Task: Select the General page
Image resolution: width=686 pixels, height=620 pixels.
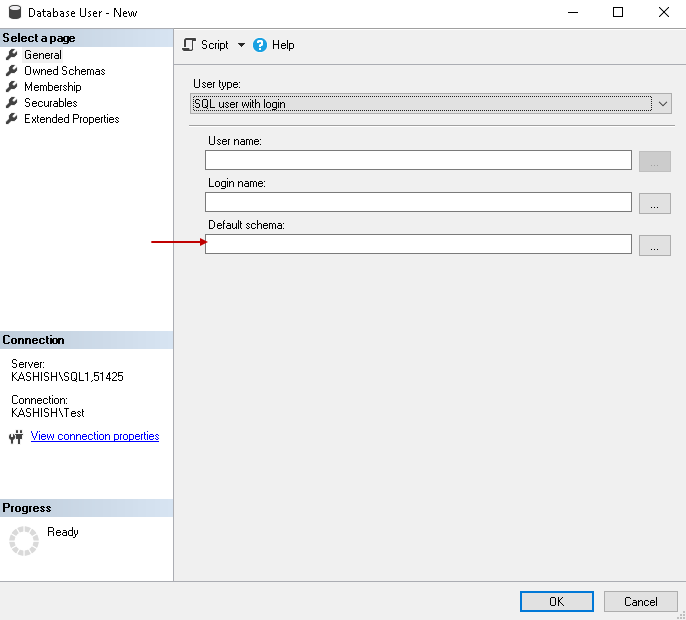Action: [x=42, y=55]
